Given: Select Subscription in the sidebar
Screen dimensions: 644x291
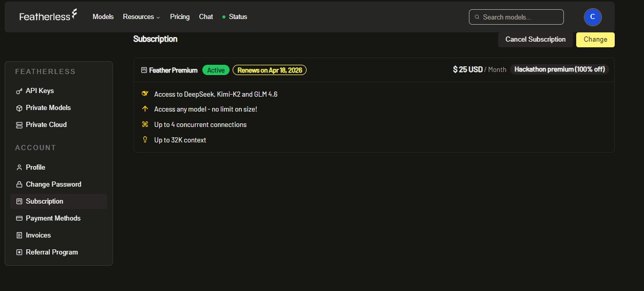Looking at the screenshot, I should 59,202.
